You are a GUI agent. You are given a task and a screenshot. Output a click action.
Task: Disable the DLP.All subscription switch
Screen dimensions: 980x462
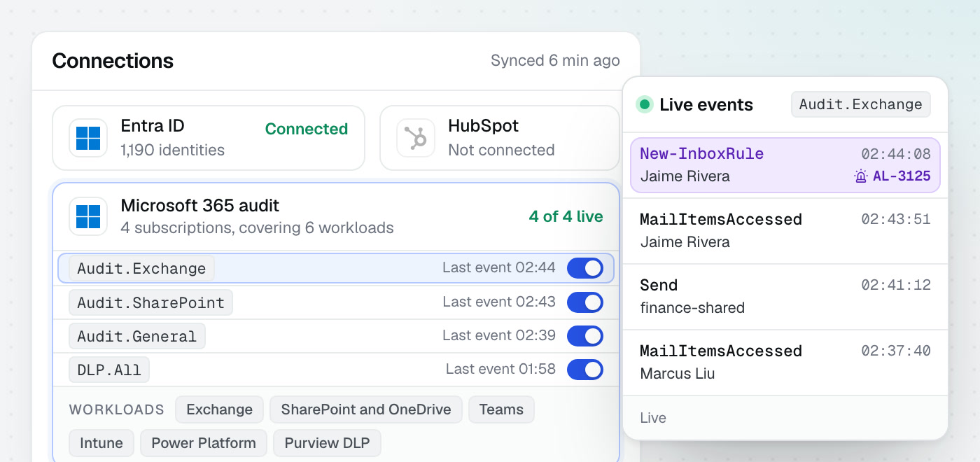tap(584, 370)
